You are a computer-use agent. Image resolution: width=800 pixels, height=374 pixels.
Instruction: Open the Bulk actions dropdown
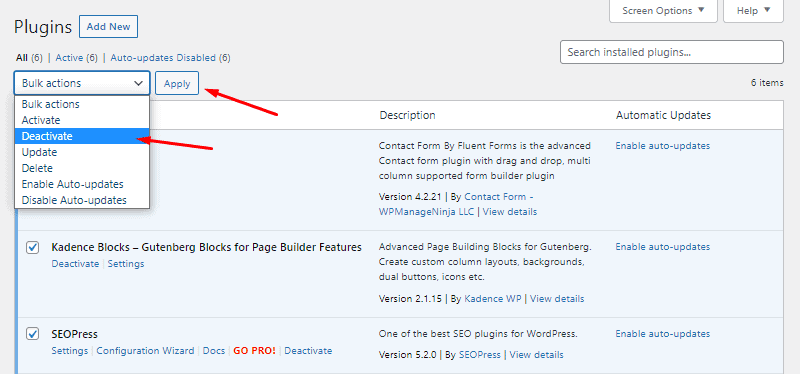pyautogui.click(x=82, y=83)
